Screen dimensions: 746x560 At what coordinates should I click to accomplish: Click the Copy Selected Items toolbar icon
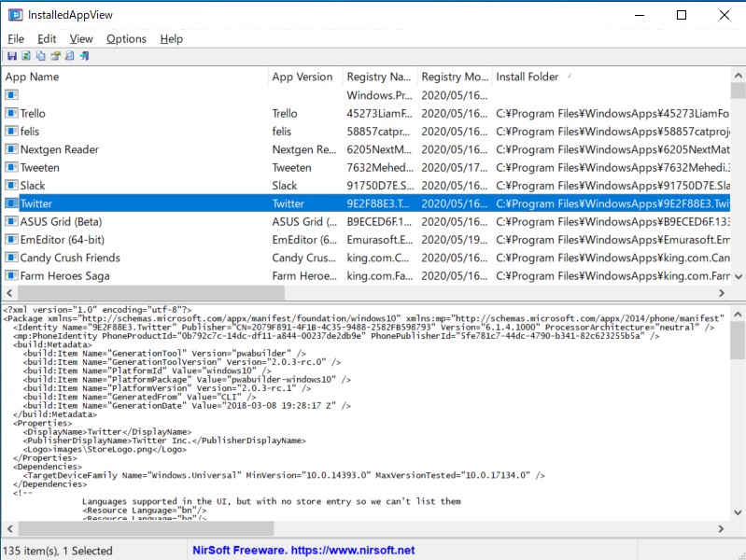pyautogui.click(x=41, y=56)
